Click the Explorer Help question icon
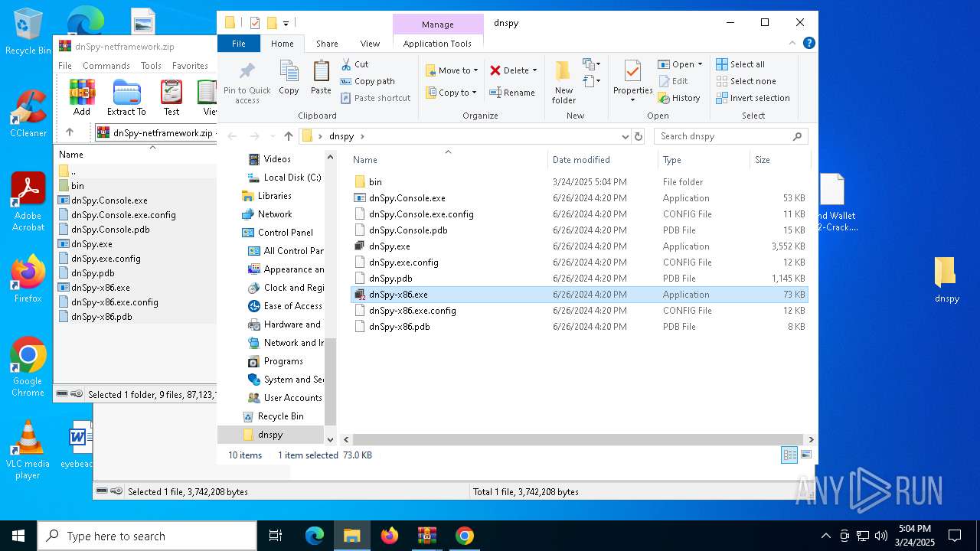The image size is (980, 551). (x=809, y=44)
